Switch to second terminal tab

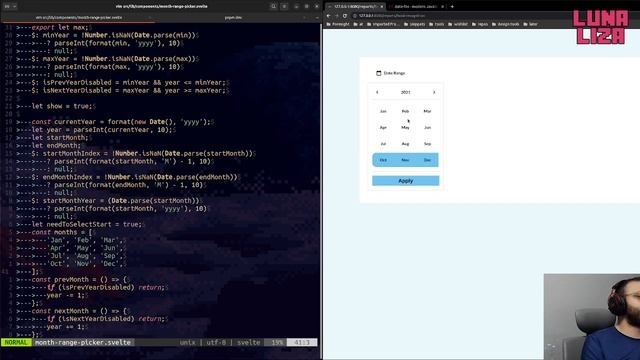coord(233,18)
